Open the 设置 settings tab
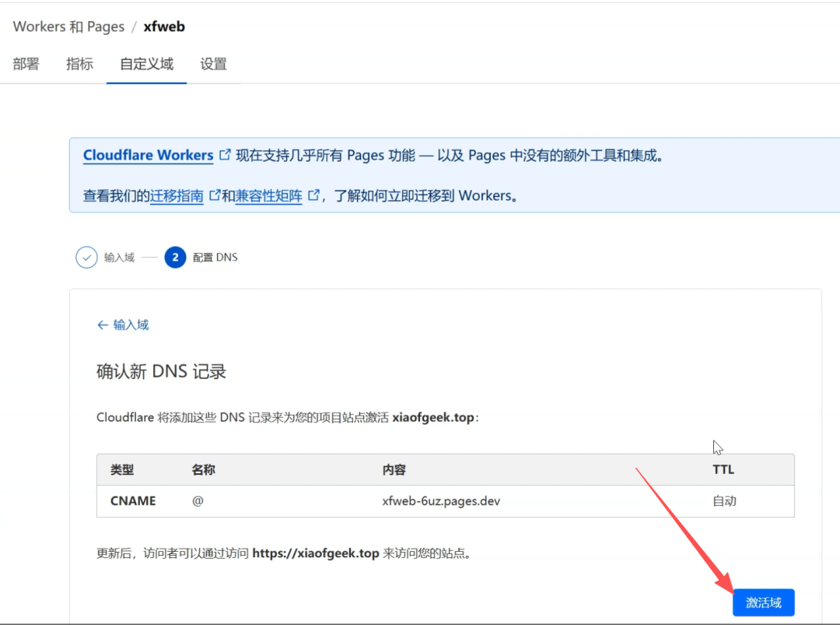 [x=213, y=64]
